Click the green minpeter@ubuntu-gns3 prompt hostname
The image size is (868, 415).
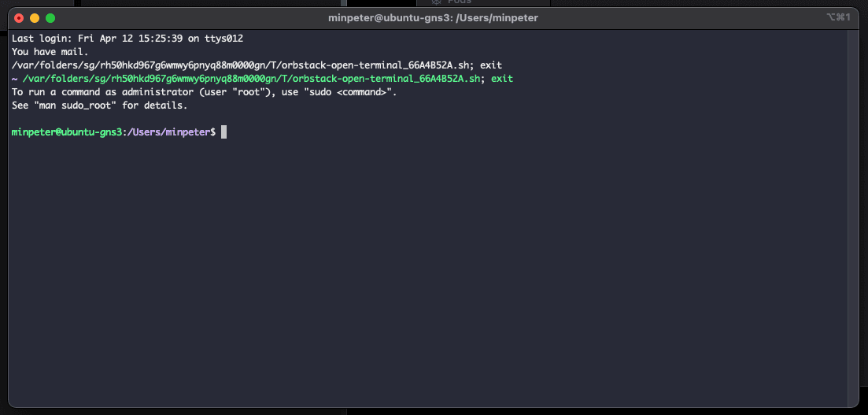point(67,132)
